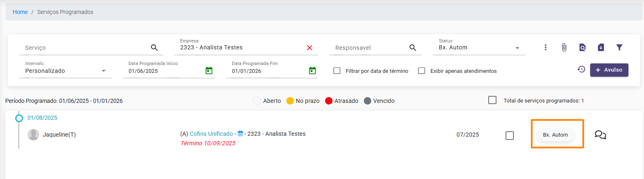Go to Home breadcrumb link
This screenshot has height=179, width=644.
(x=20, y=12)
